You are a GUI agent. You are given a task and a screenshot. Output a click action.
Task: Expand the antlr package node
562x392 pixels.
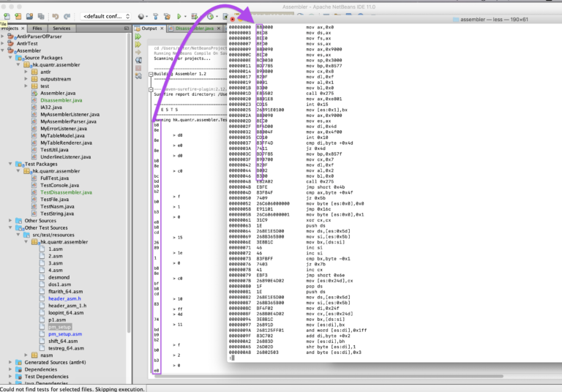[x=26, y=72]
